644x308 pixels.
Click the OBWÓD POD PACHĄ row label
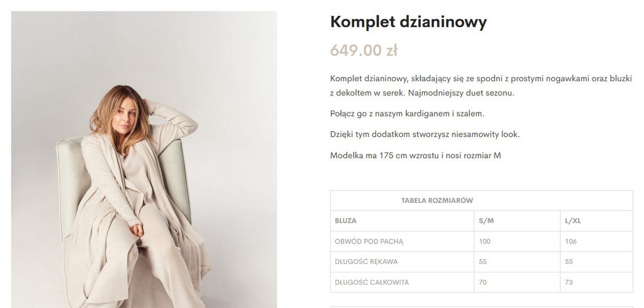point(369,242)
